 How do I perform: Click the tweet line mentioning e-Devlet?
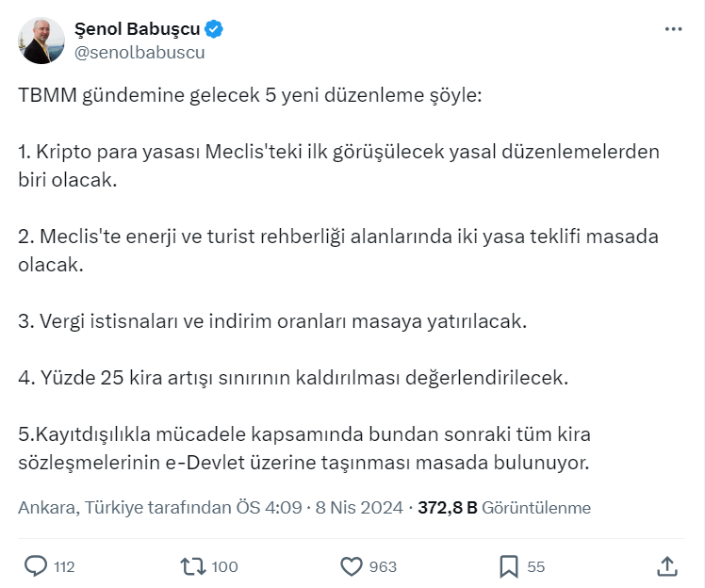[x=303, y=463]
